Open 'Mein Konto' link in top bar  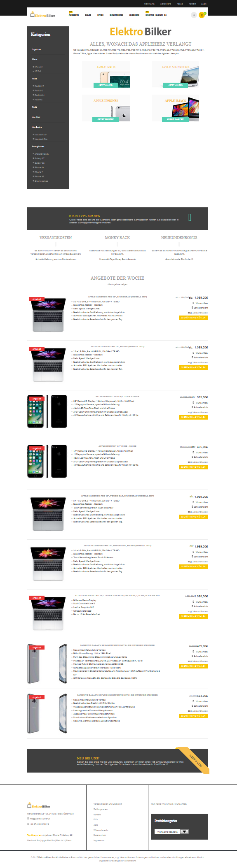[149, 4]
